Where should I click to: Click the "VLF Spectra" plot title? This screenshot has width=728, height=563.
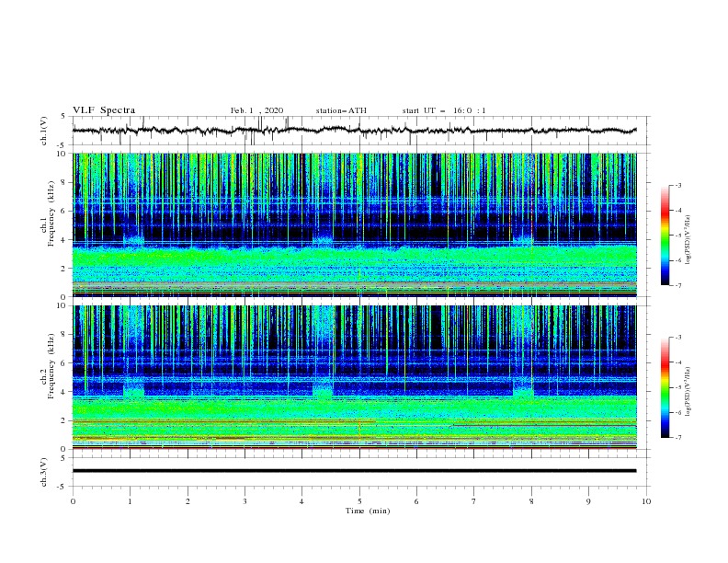coord(104,110)
